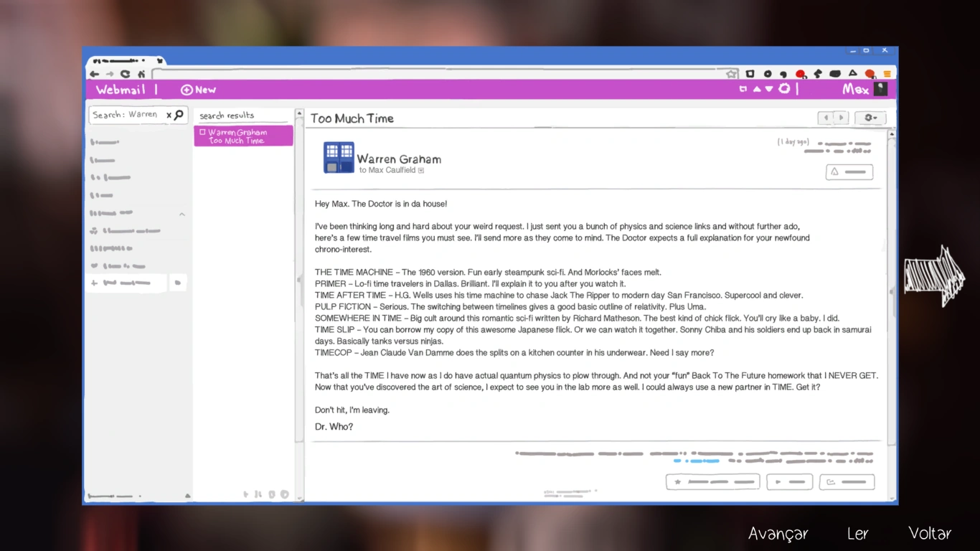Collapse the sidebar folder group chevron

(182, 214)
